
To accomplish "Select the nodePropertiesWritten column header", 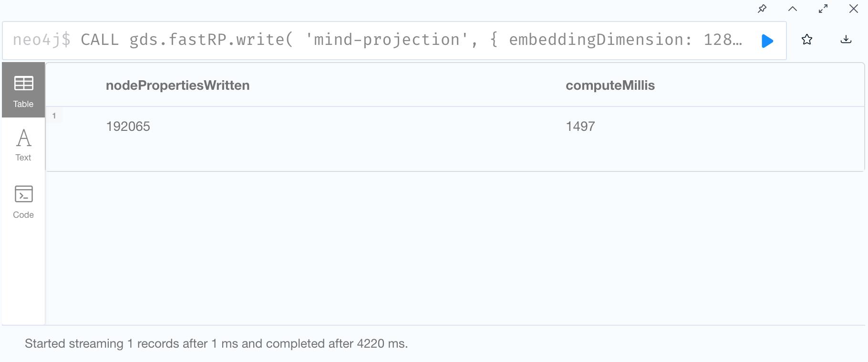I will click(177, 85).
